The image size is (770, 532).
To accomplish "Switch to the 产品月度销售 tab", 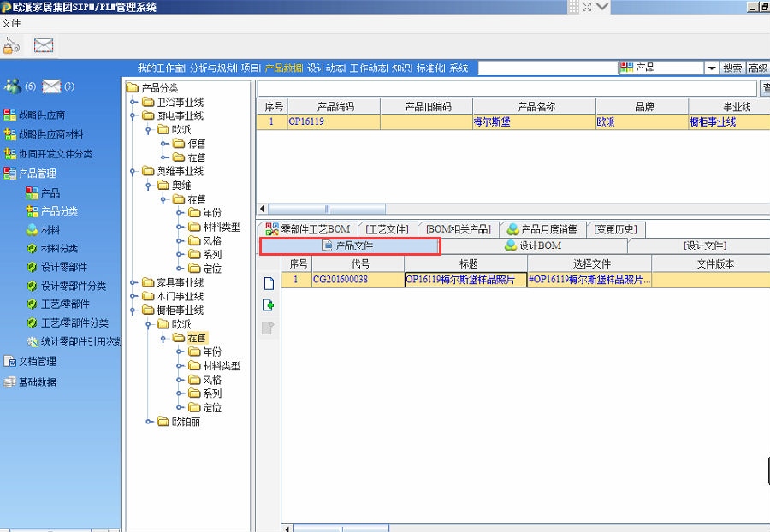I will pos(542,229).
